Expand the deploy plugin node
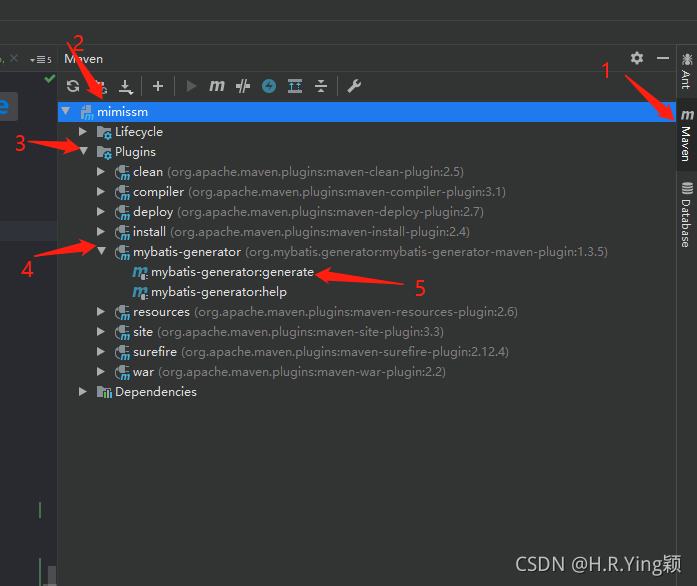The image size is (697, 586). click(101, 211)
